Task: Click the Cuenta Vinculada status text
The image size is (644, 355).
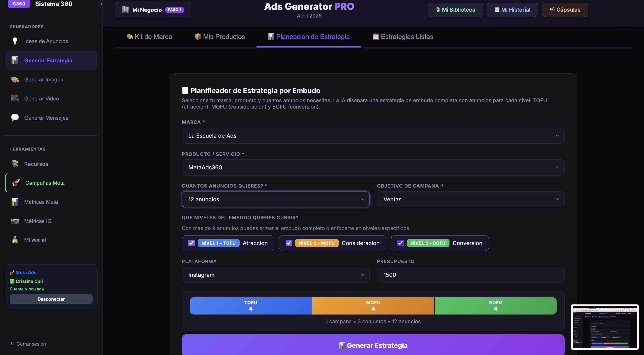Action: pyautogui.click(x=27, y=289)
